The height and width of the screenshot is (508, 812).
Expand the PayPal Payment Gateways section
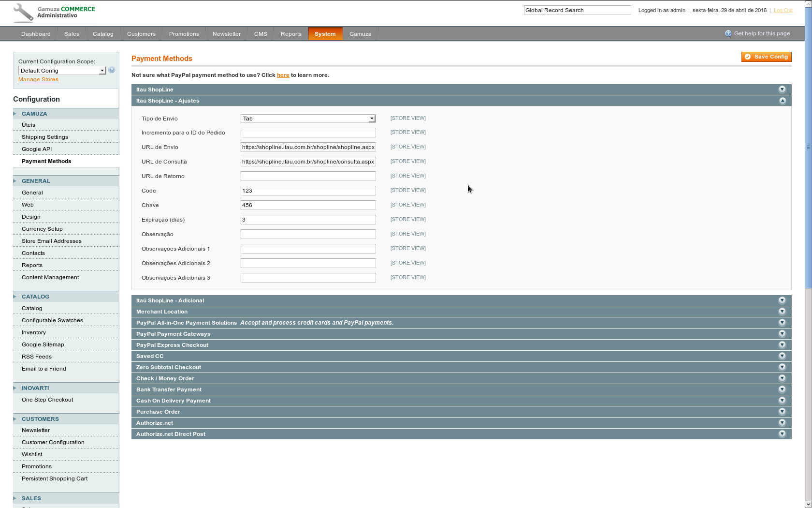coord(782,334)
